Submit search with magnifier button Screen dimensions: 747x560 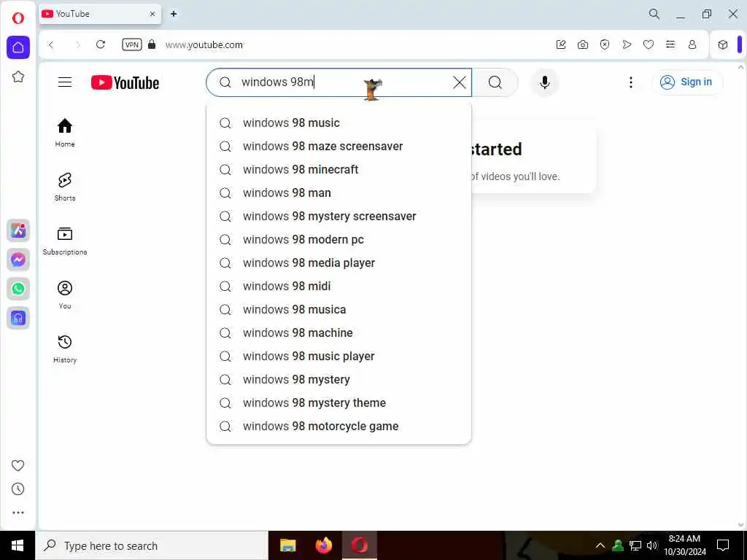click(495, 82)
